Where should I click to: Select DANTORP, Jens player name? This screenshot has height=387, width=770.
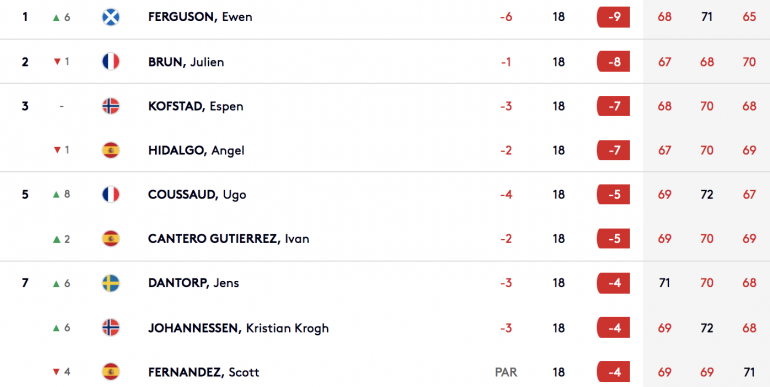(x=193, y=283)
